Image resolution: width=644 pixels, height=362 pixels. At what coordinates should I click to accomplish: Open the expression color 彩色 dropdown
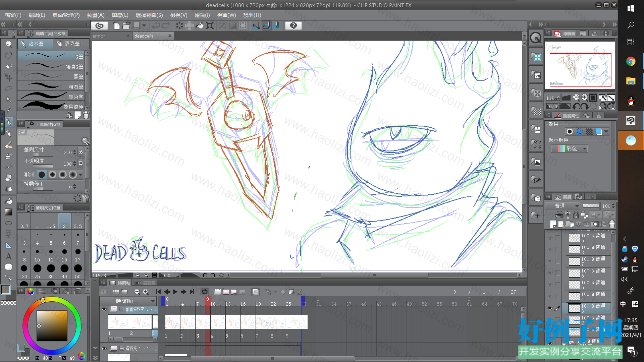(x=570, y=148)
